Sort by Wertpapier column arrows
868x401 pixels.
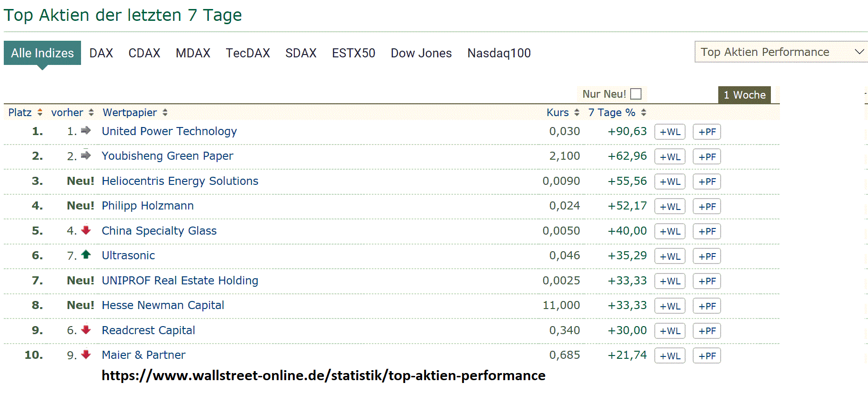point(165,112)
